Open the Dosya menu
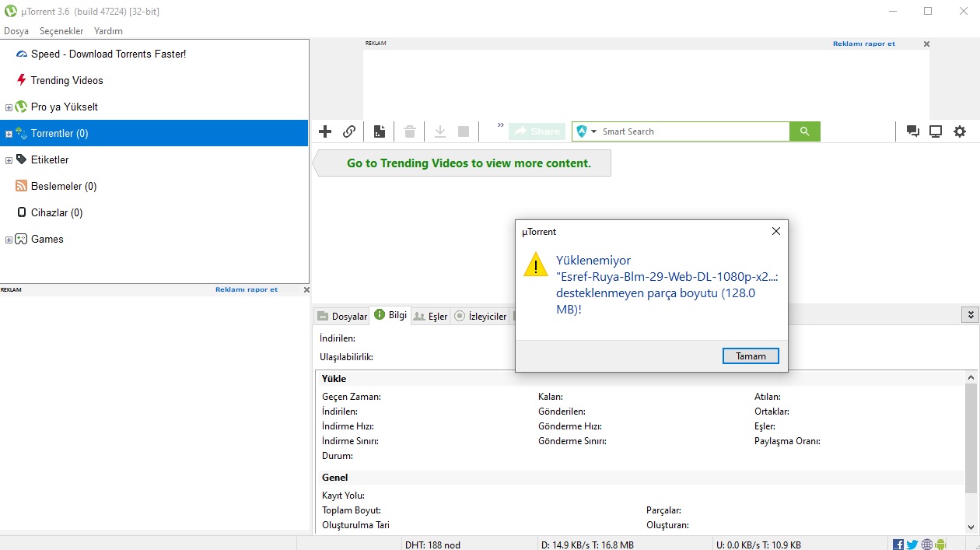This screenshot has height=550, width=980. [16, 31]
